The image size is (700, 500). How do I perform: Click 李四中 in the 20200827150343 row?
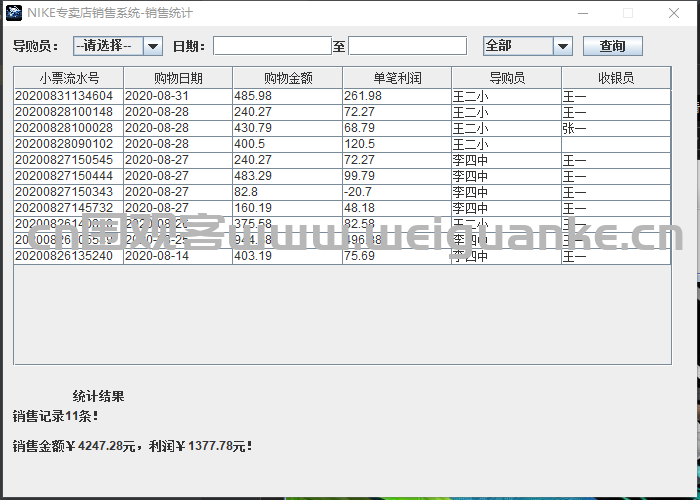tap(507, 192)
